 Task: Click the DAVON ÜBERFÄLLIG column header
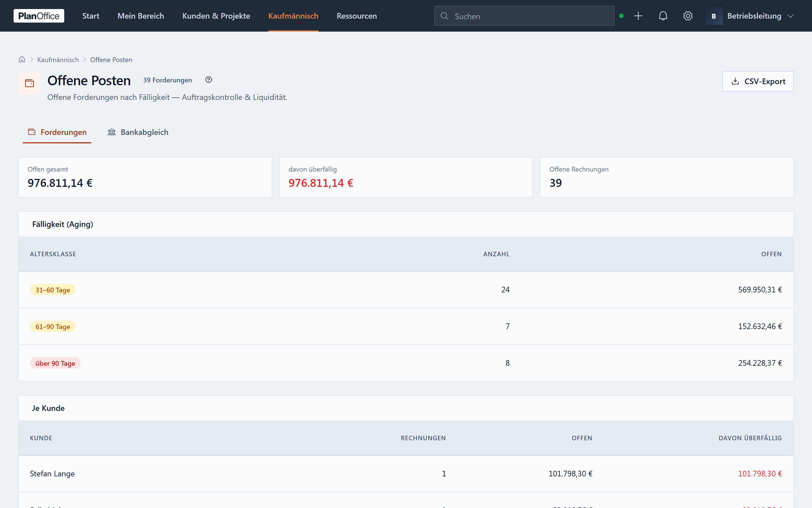click(750, 438)
